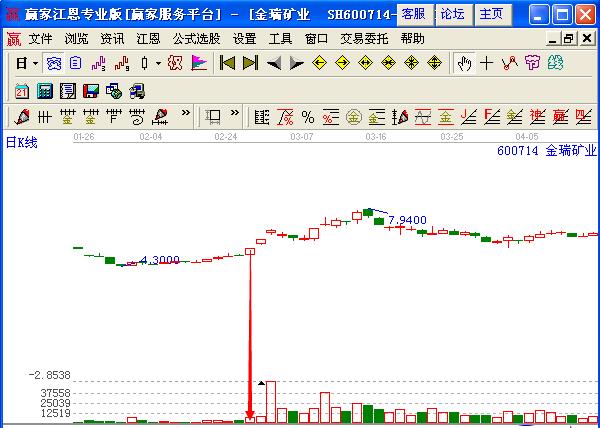Click the black right triangle arrow
600x428 pixels.
tap(296, 63)
